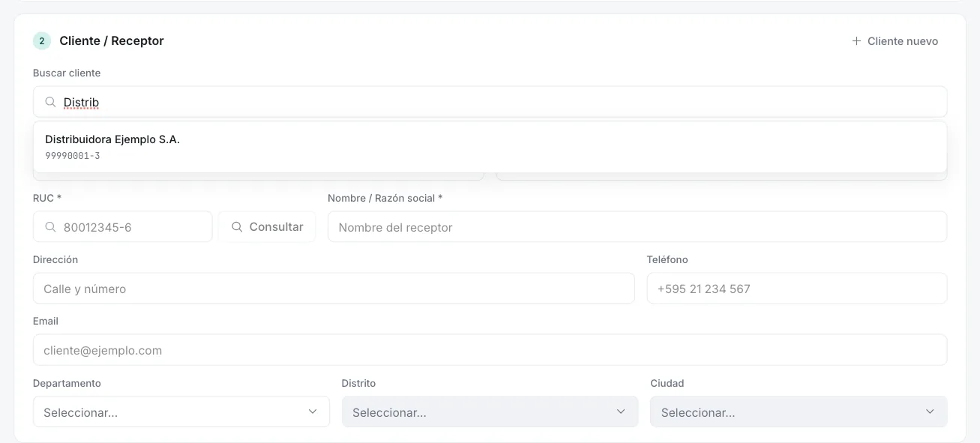Click the Consultar button
Screen dimensions: 980x443
pos(267,226)
